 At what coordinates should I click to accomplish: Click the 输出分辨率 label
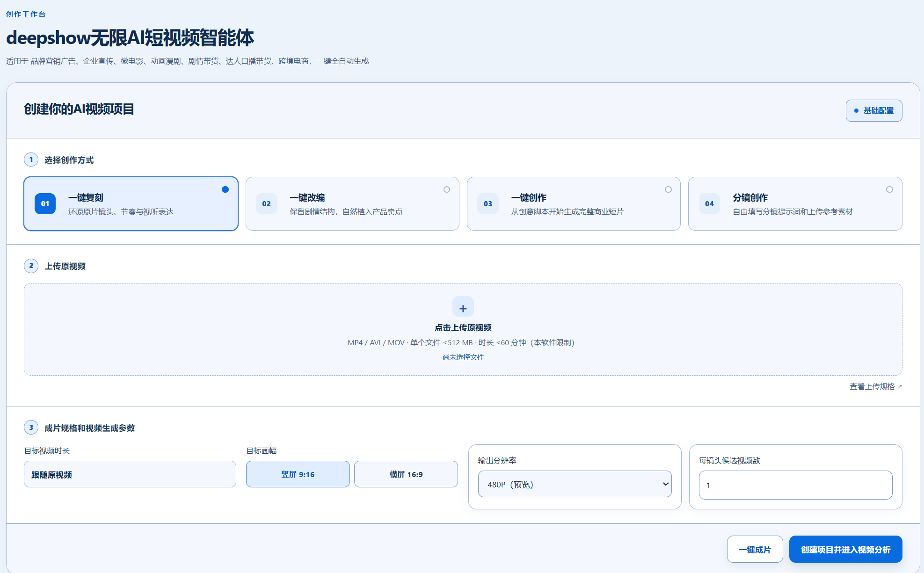[497, 460]
